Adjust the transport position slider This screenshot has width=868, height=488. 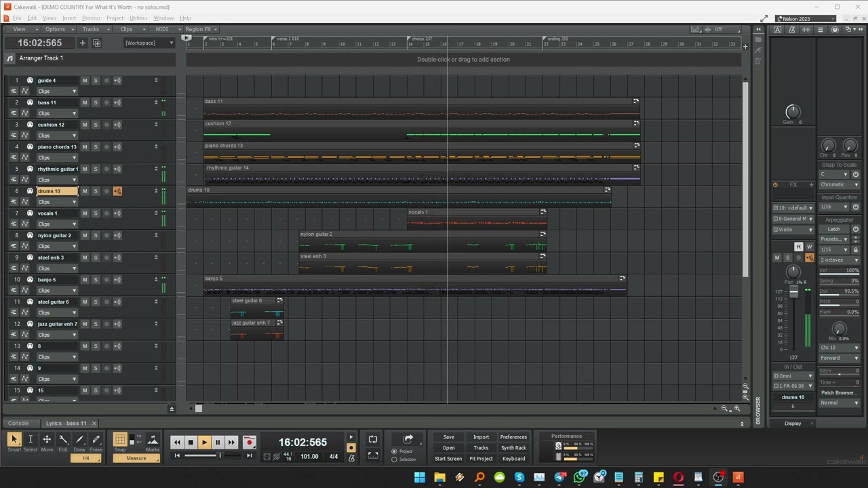point(220,455)
